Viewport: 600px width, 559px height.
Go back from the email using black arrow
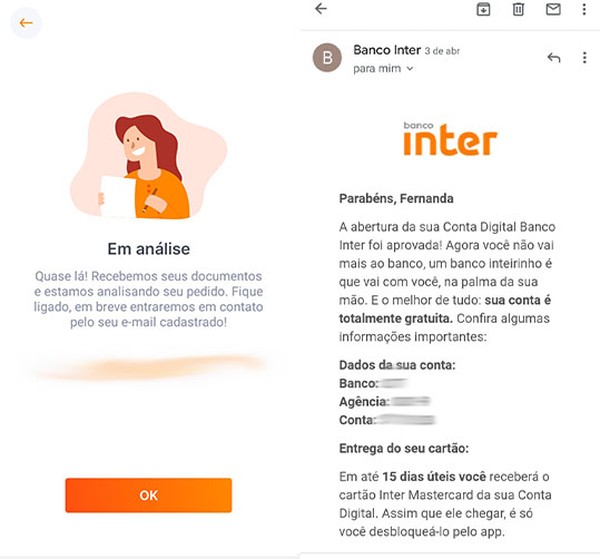coord(321,8)
